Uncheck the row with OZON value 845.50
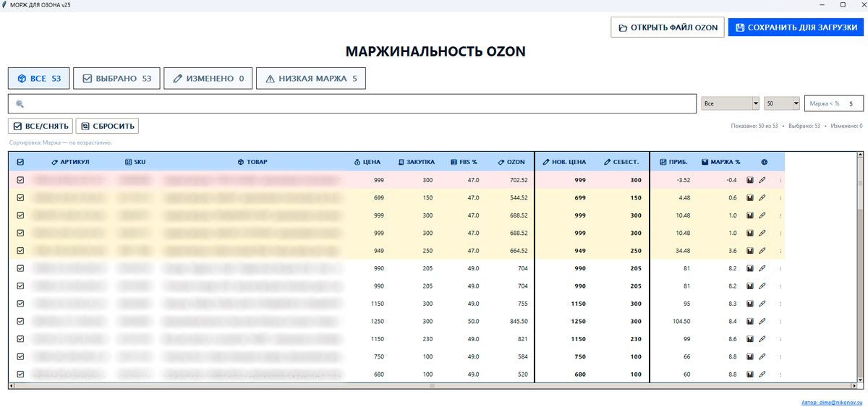Image resolution: width=868 pixels, height=407 pixels. (x=20, y=321)
